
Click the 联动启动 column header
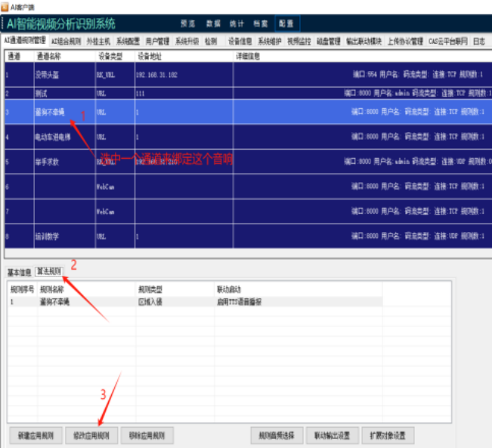click(x=229, y=289)
